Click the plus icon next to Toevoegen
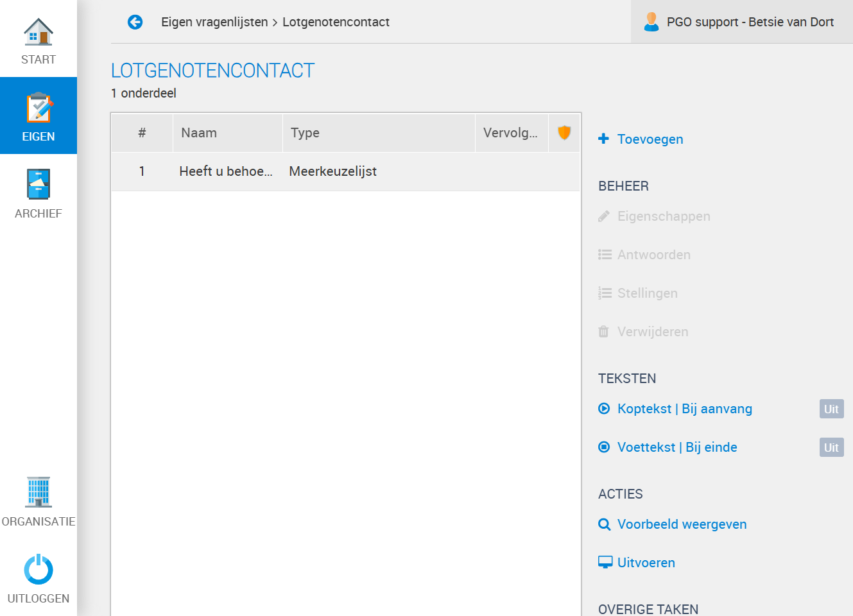Screen dimensions: 853x616 [x=603, y=139]
